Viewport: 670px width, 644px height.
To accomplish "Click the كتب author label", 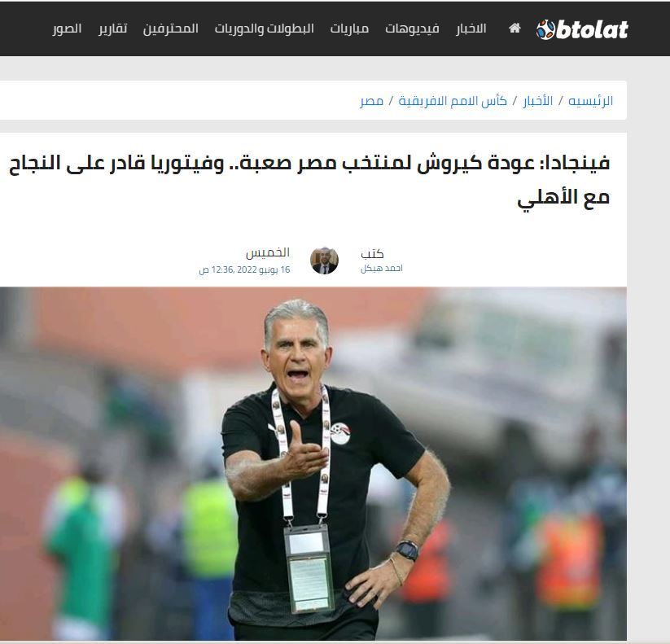I will pyautogui.click(x=372, y=254).
